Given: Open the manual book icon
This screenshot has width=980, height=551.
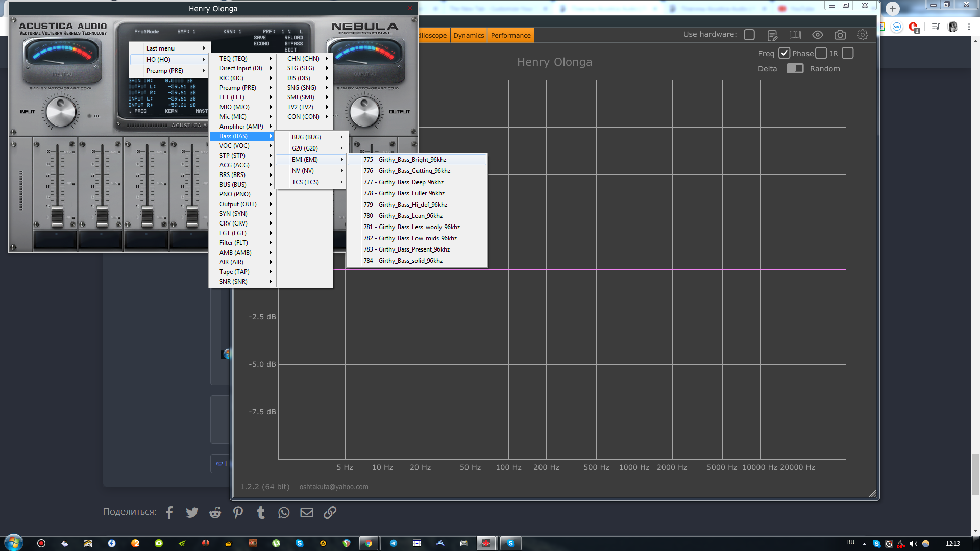Looking at the screenshot, I should 795,35.
